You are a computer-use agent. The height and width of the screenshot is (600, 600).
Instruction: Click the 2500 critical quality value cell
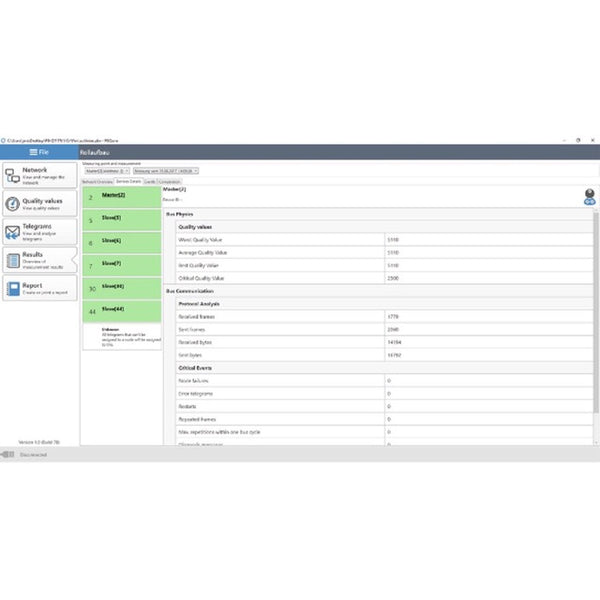click(489, 278)
